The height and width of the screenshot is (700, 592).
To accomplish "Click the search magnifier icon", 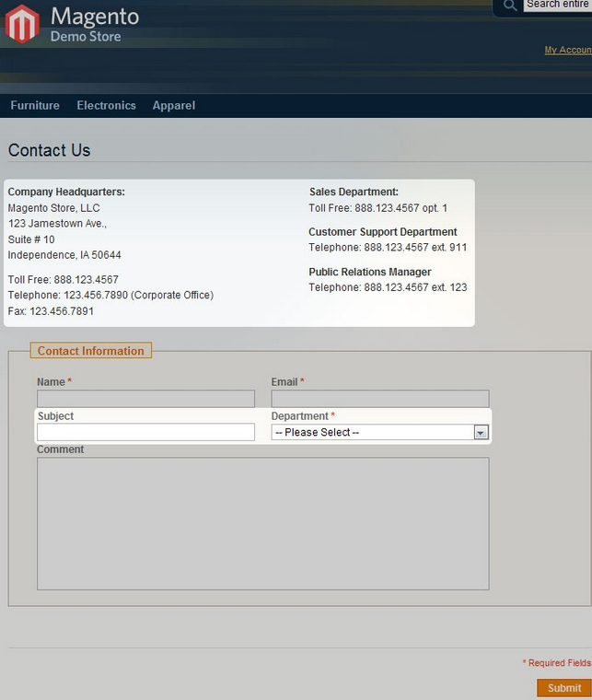I will tap(510, 6).
